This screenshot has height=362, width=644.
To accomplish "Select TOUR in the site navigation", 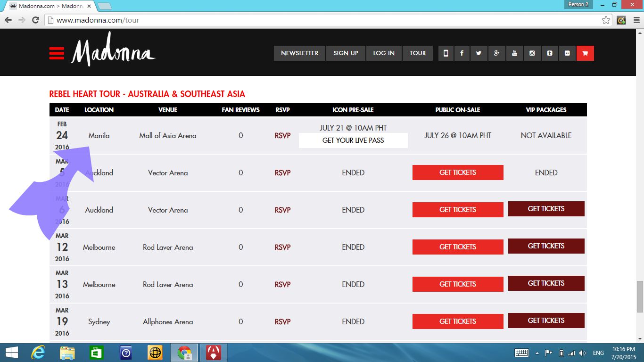I will click(x=417, y=53).
